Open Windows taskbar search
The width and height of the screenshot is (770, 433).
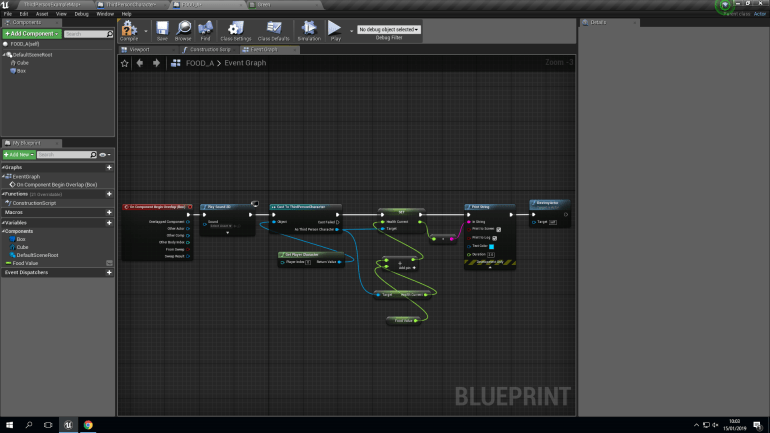(28, 425)
